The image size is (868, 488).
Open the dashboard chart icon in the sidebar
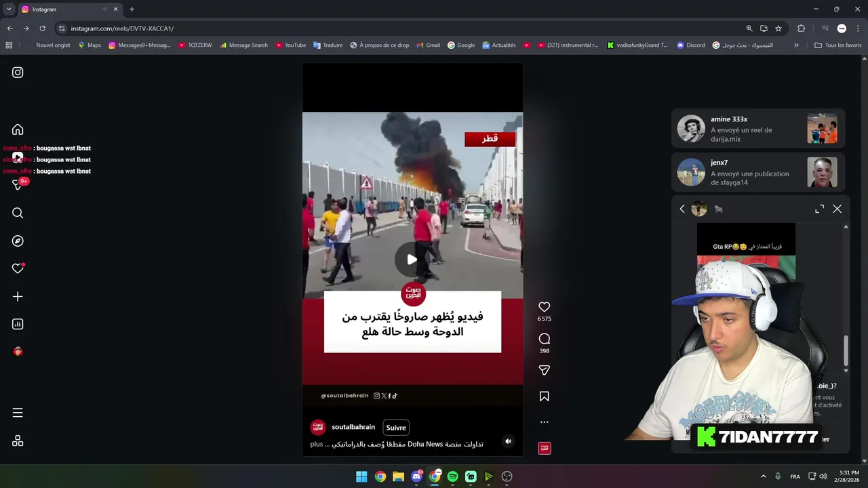18,324
